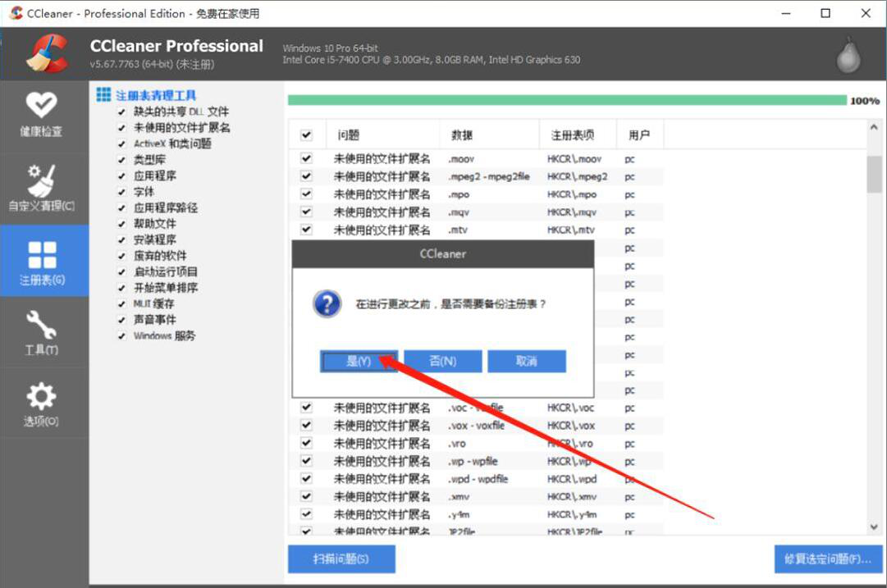Sort by 问题 column header
Viewport: 887px width, 588px height.
pyautogui.click(x=383, y=134)
